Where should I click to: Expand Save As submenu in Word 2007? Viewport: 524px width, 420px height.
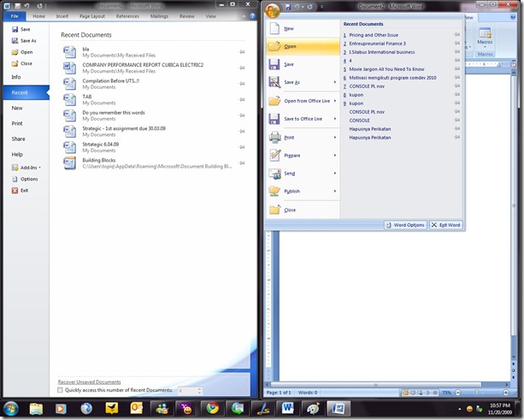[335, 82]
